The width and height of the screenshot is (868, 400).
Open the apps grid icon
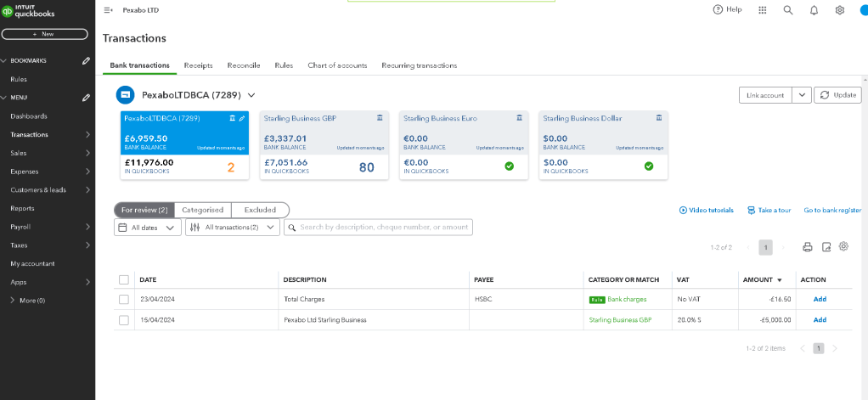[x=763, y=10]
